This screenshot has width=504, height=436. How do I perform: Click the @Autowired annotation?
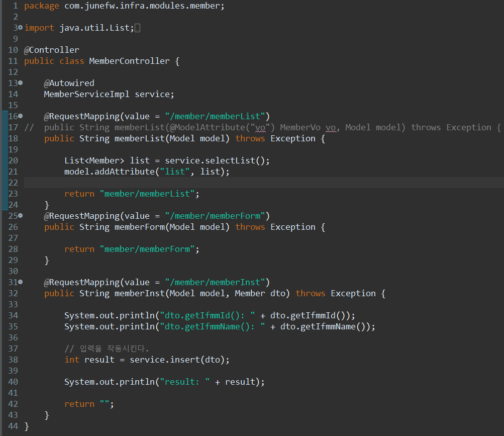69,83
